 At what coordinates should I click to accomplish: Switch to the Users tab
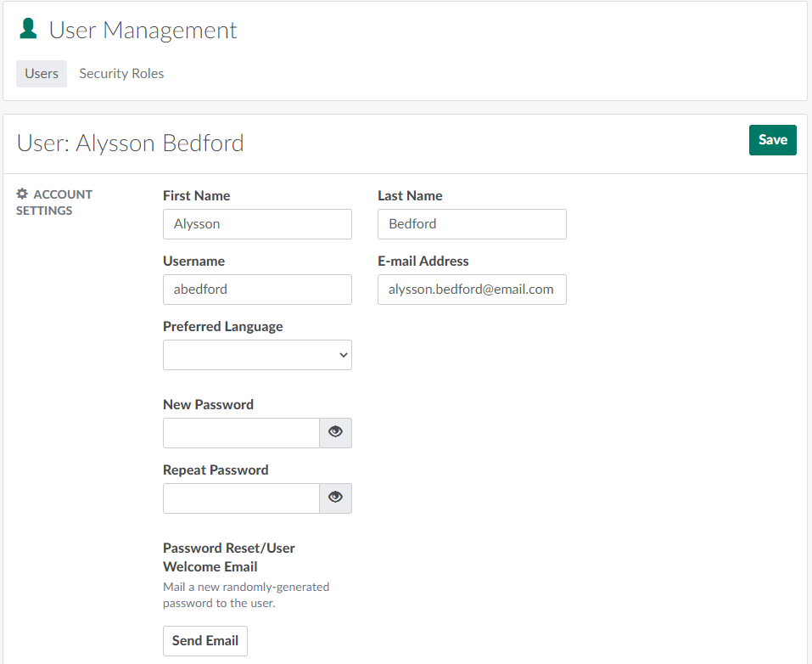pos(42,74)
